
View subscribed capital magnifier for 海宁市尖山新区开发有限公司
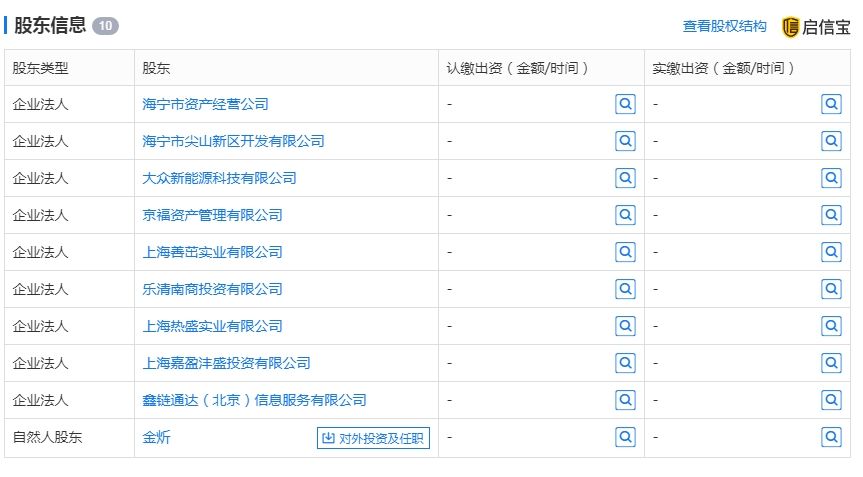click(x=625, y=141)
